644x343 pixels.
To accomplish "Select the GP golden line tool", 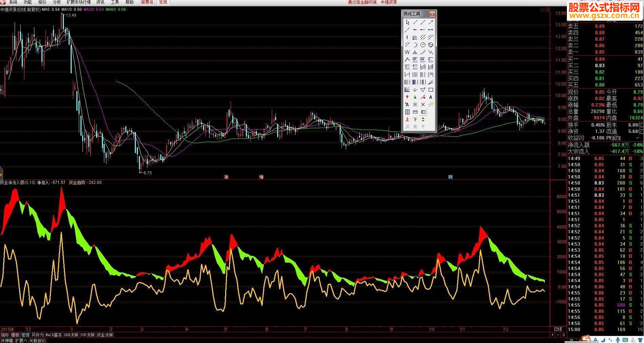I will point(415,60).
